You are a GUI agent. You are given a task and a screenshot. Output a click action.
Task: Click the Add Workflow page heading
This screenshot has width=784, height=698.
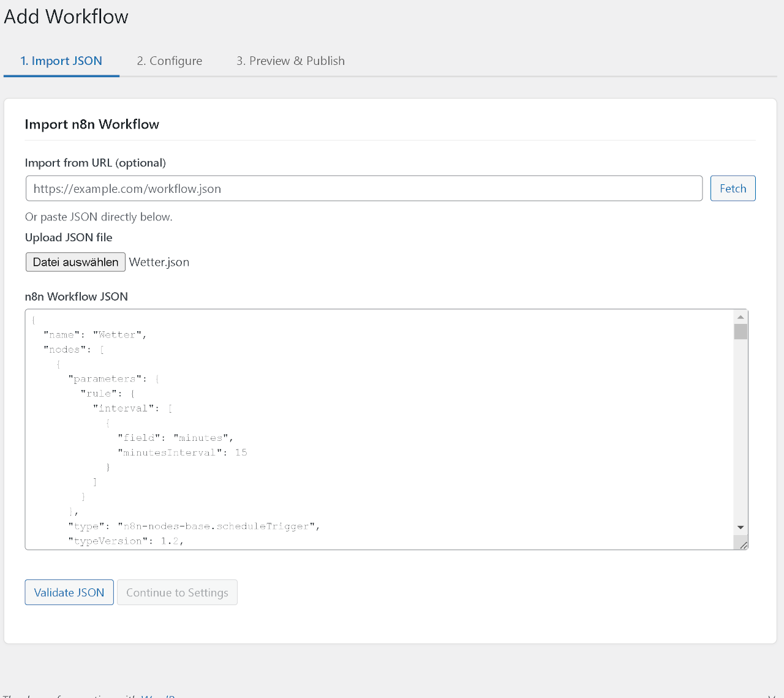pos(66,17)
